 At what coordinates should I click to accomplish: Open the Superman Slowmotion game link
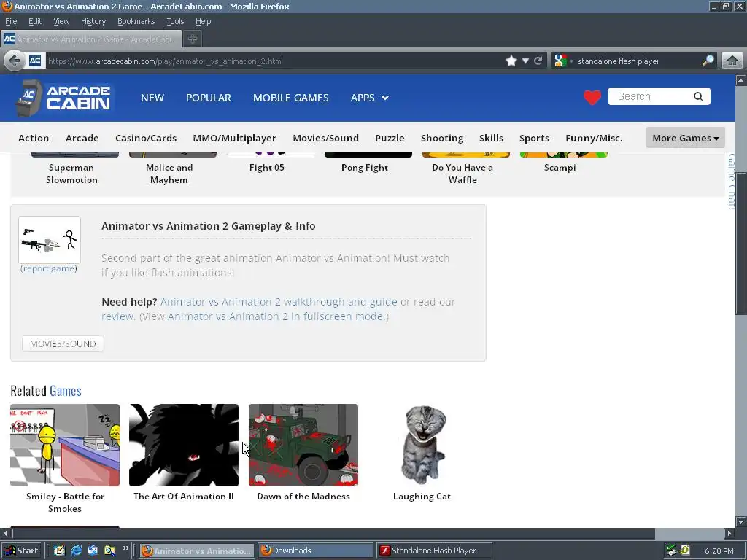click(71, 174)
